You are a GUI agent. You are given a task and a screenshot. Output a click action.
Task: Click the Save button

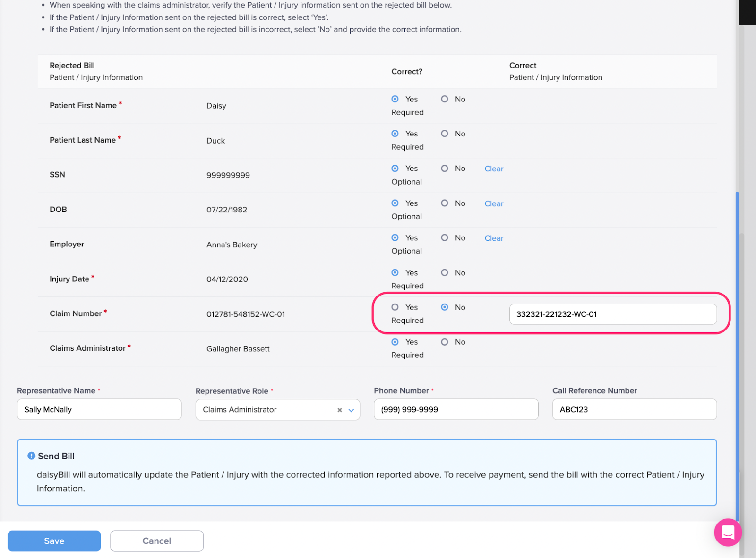coord(54,541)
